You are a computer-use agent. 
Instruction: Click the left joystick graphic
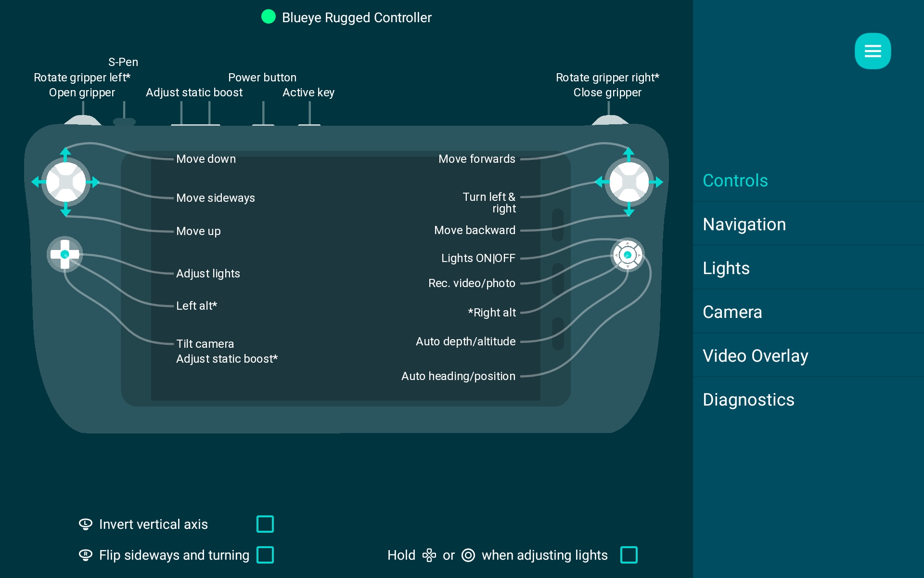click(x=66, y=182)
